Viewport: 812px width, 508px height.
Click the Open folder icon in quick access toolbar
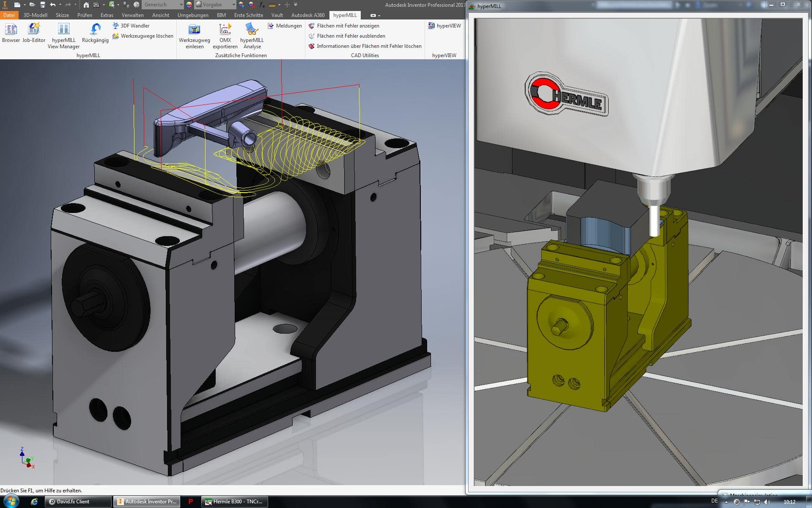point(32,5)
